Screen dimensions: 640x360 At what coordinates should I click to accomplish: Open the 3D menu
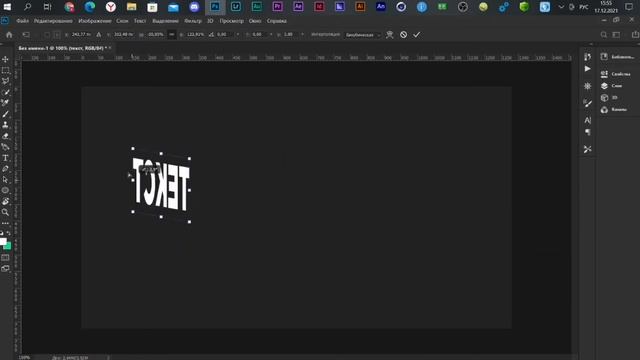pos(210,21)
